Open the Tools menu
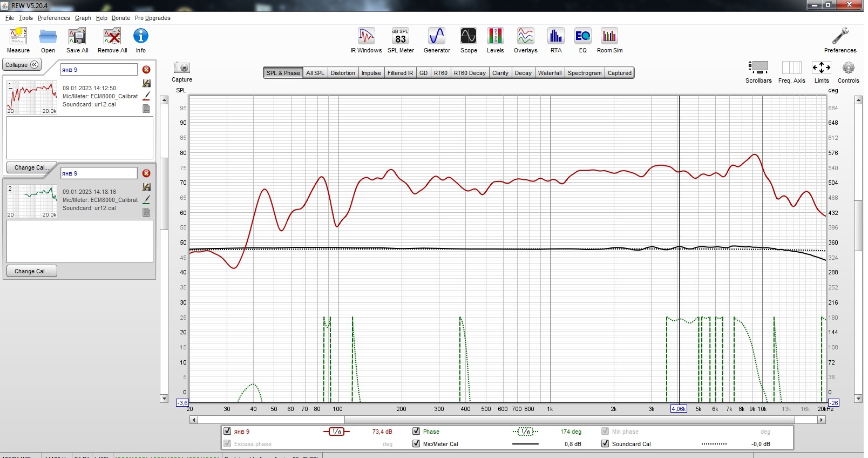This screenshot has height=458, width=868. coord(25,18)
